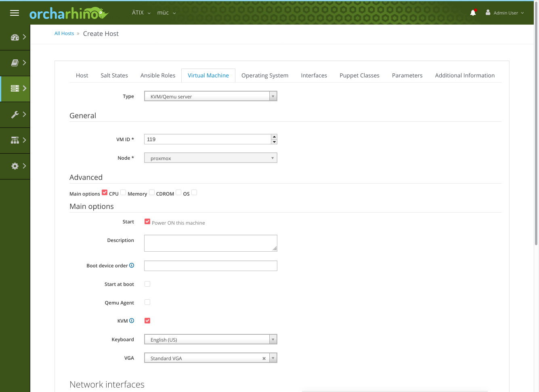The image size is (539, 392).
Task: Click the "Network interfaces" section heading
Action: tap(107, 385)
